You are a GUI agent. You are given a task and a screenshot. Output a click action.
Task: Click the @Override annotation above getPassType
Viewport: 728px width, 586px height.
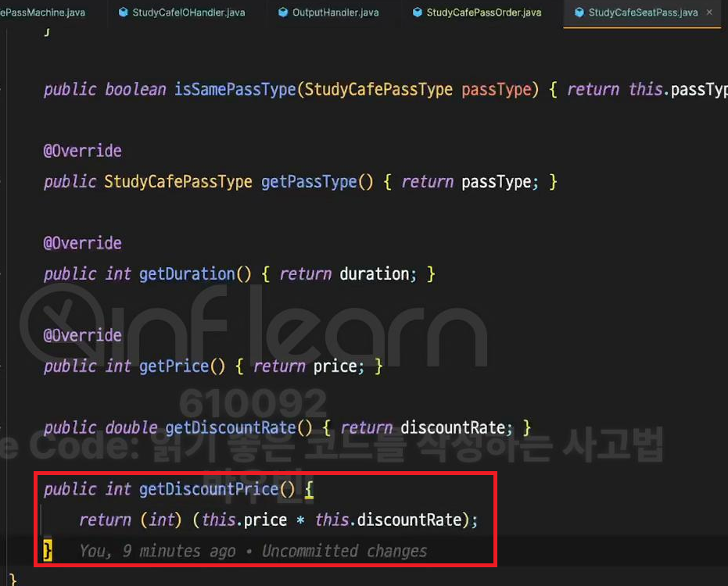pos(83,151)
